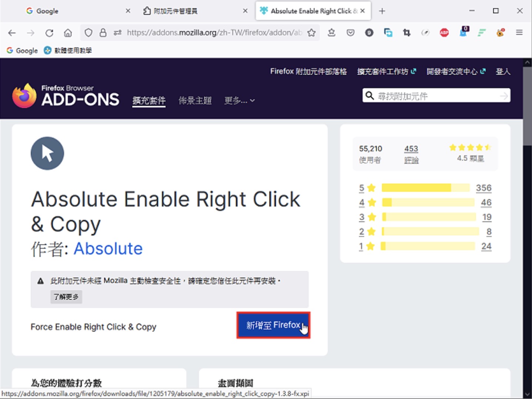This screenshot has height=399, width=532.
Task: Click the dark circular number extension icon
Action: (369, 33)
